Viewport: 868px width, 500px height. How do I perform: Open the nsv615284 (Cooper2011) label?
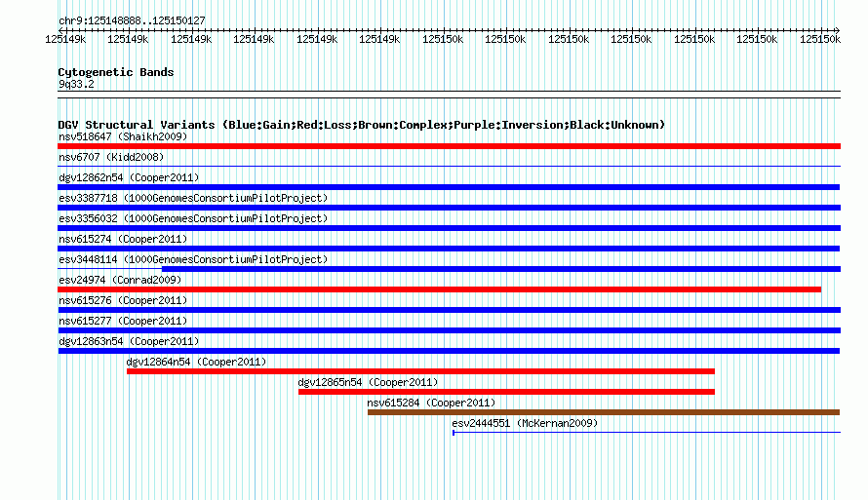pos(431,403)
